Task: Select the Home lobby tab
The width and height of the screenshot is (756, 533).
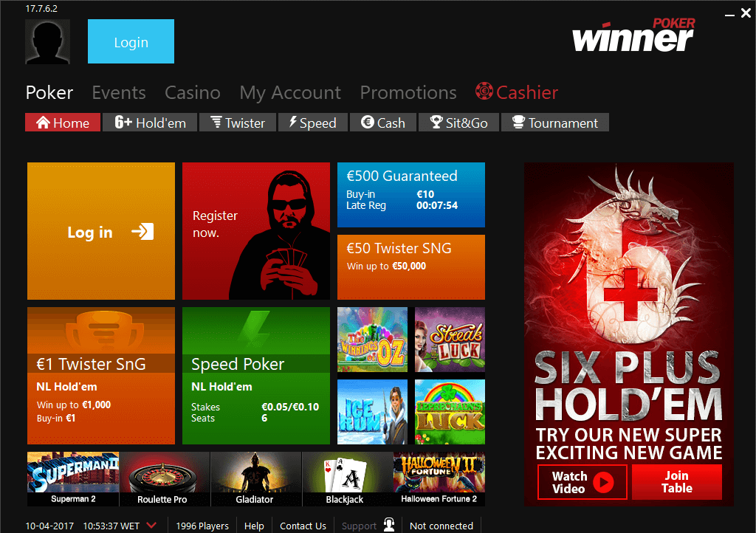Action: pyautogui.click(x=63, y=123)
